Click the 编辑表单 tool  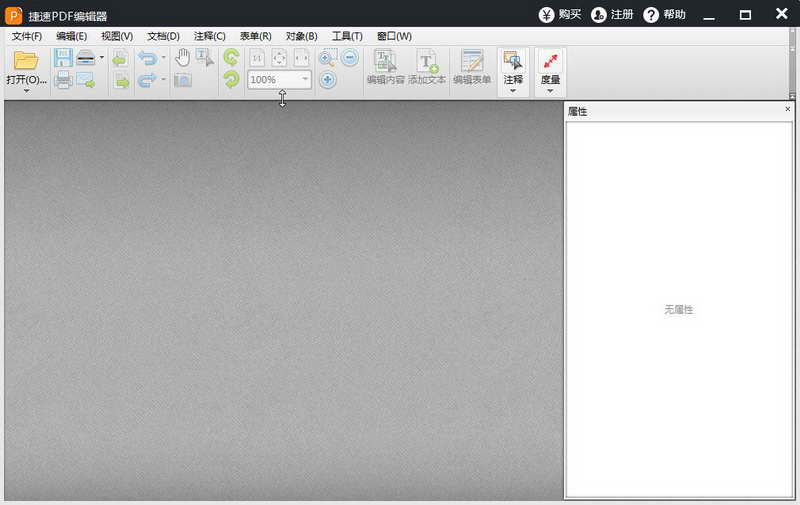point(472,67)
